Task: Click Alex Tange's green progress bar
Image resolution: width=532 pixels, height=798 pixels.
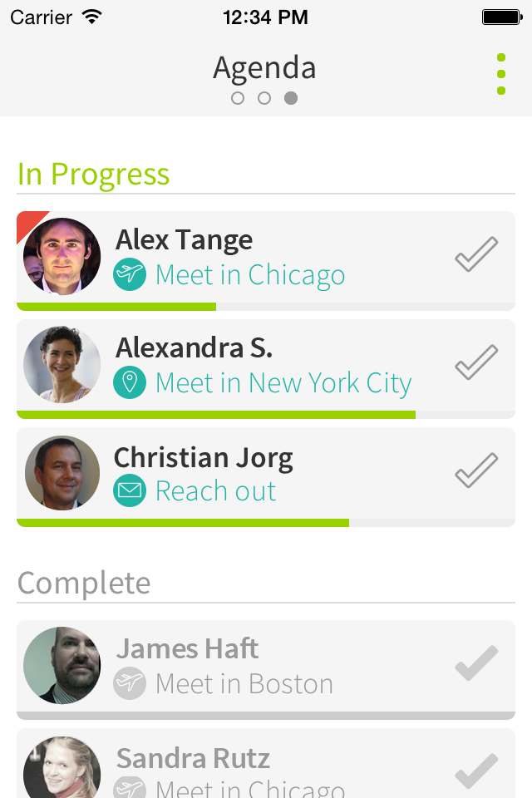Action: 116,307
